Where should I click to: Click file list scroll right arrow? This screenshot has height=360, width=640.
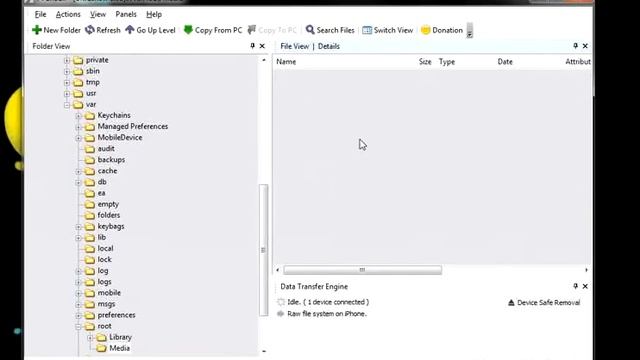pyautogui.click(x=586, y=270)
